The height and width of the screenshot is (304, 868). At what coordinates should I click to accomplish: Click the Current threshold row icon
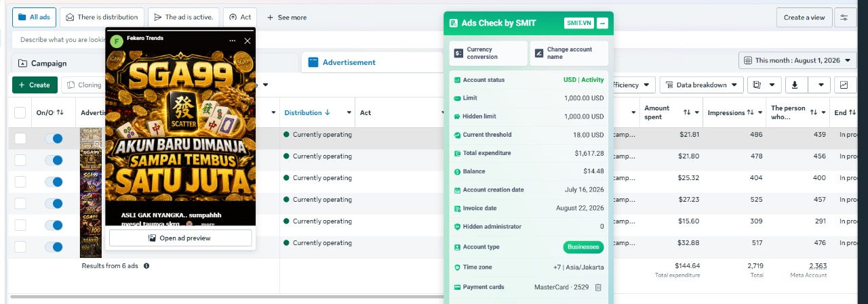pos(457,135)
